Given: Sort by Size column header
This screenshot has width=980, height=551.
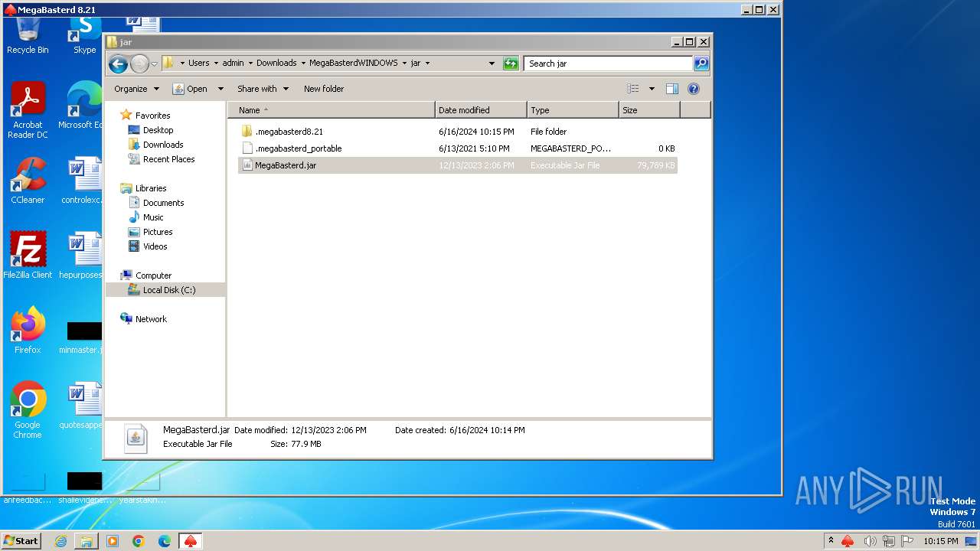Looking at the screenshot, I should [649, 110].
